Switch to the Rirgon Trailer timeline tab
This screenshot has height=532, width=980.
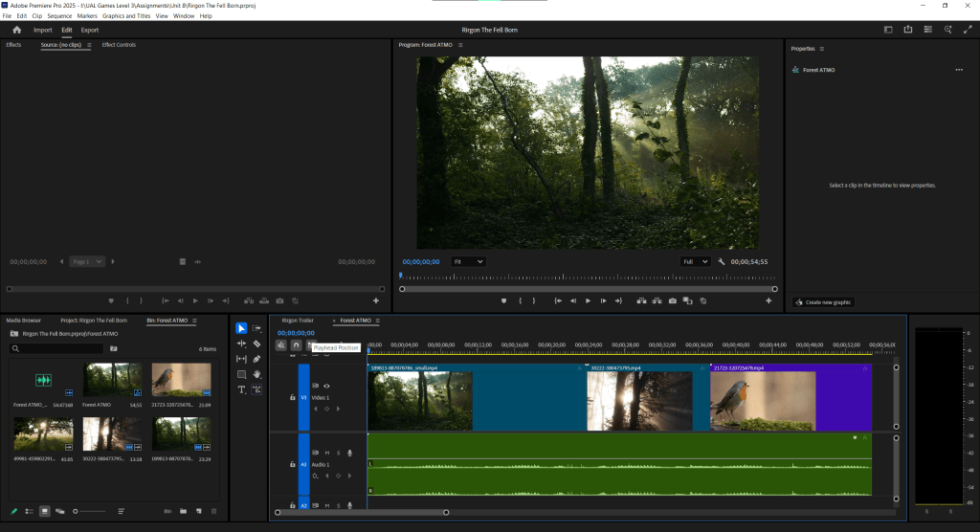[x=298, y=321]
